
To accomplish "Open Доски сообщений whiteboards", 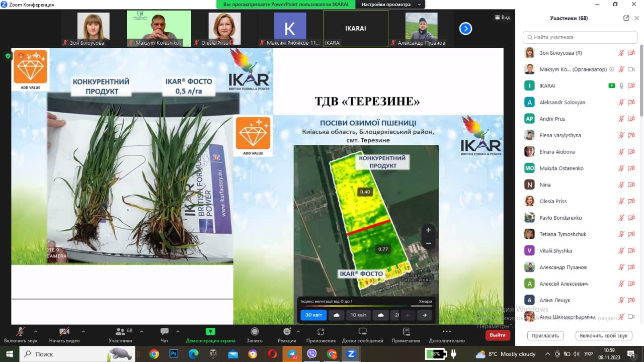I will 362,335.
